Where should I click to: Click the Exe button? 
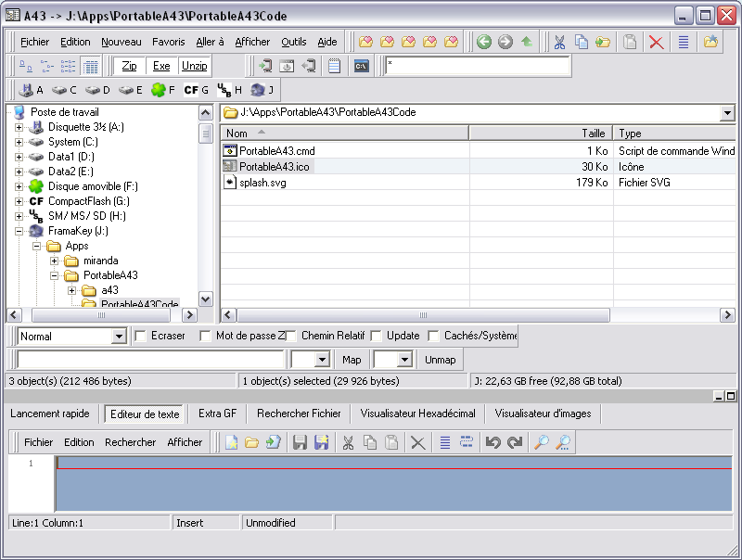161,66
